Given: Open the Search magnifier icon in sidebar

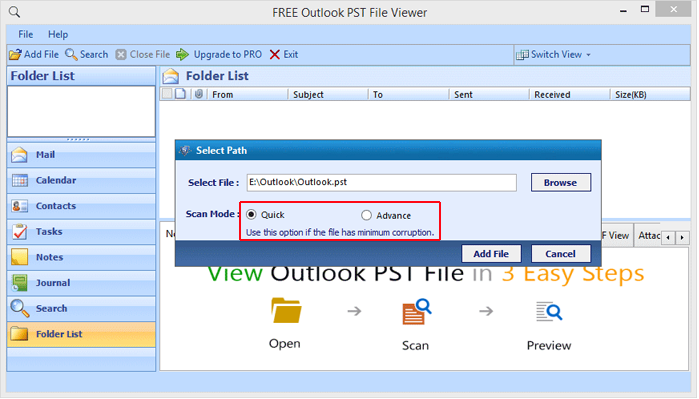Looking at the screenshot, I should coord(20,309).
